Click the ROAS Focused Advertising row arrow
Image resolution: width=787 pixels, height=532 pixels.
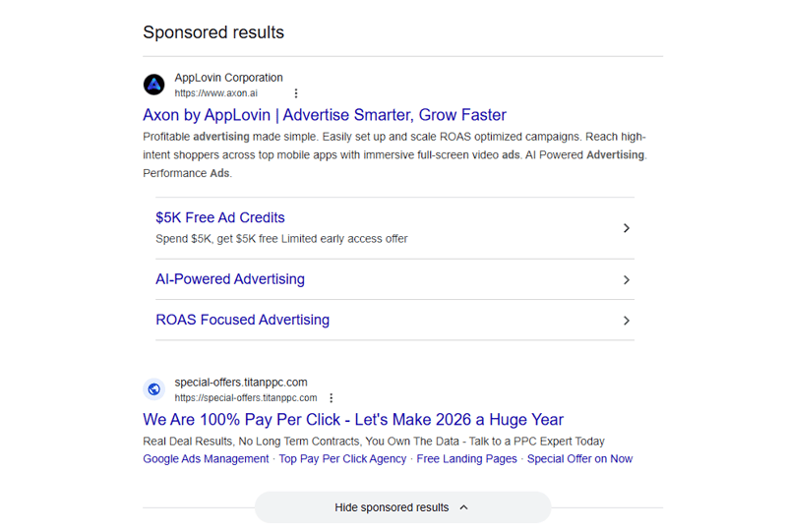click(x=627, y=321)
